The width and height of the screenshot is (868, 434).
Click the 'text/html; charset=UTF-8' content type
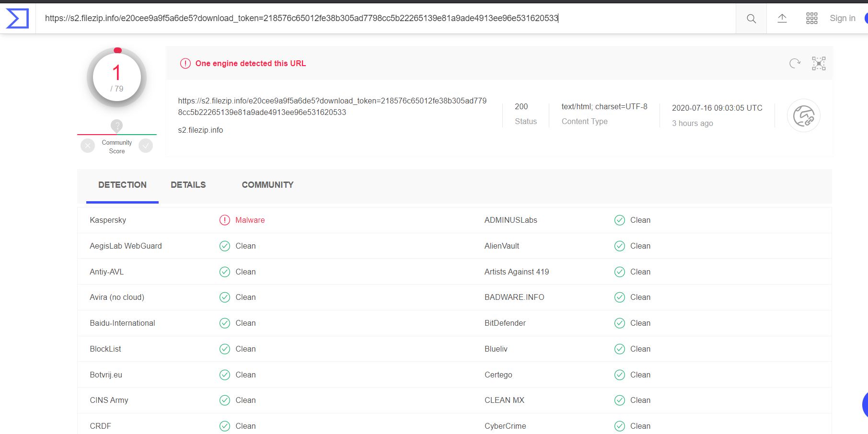[604, 106]
